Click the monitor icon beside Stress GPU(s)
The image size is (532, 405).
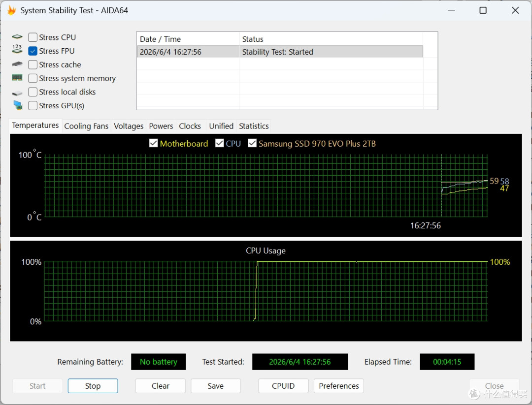pyautogui.click(x=18, y=105)
